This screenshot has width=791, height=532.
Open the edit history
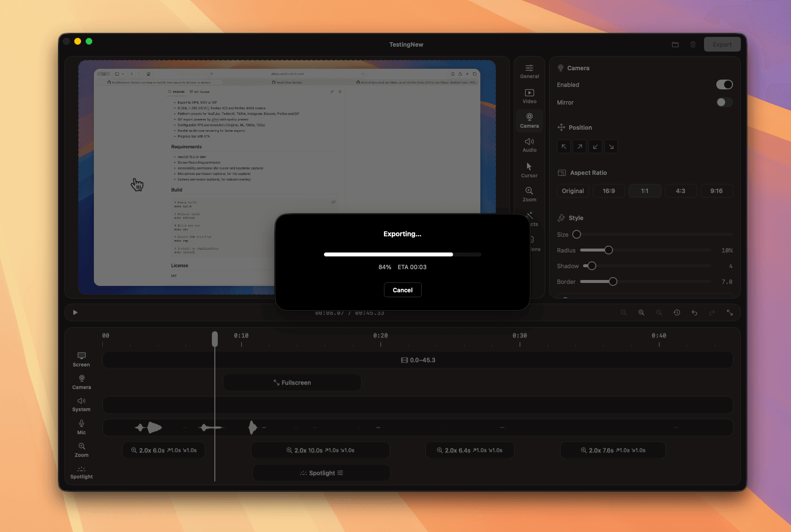[x=676, y=312]
